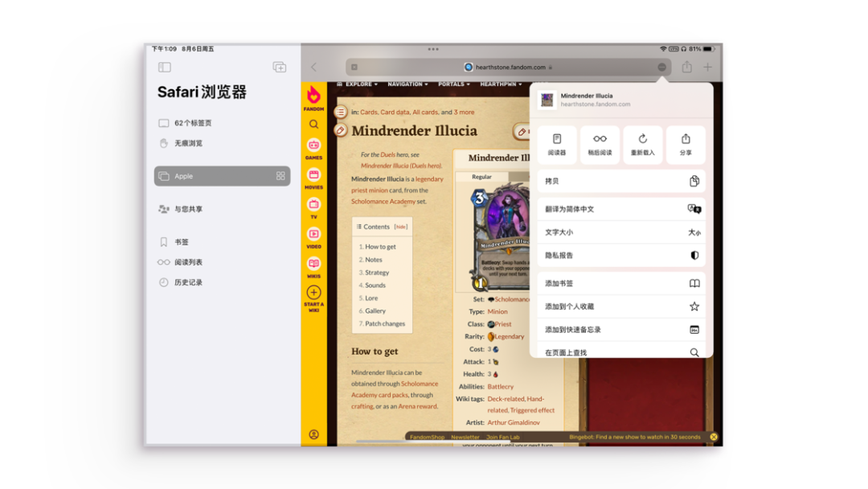868x489 pixels.
Task: Expand the HearthPwn dropdown
Action: click(x=501, y=84)
